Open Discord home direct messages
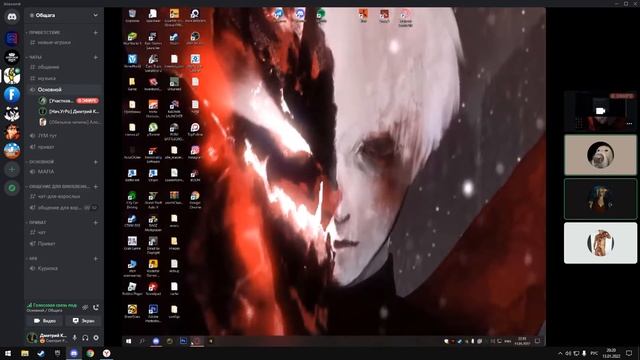The height and width of the screenshot is (360, 640). point(12,17)
